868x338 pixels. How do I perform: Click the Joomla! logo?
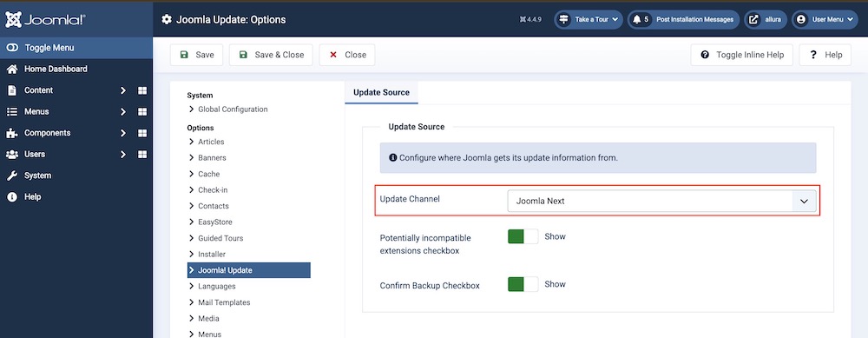pyautogui.click(x=45, y=20)
